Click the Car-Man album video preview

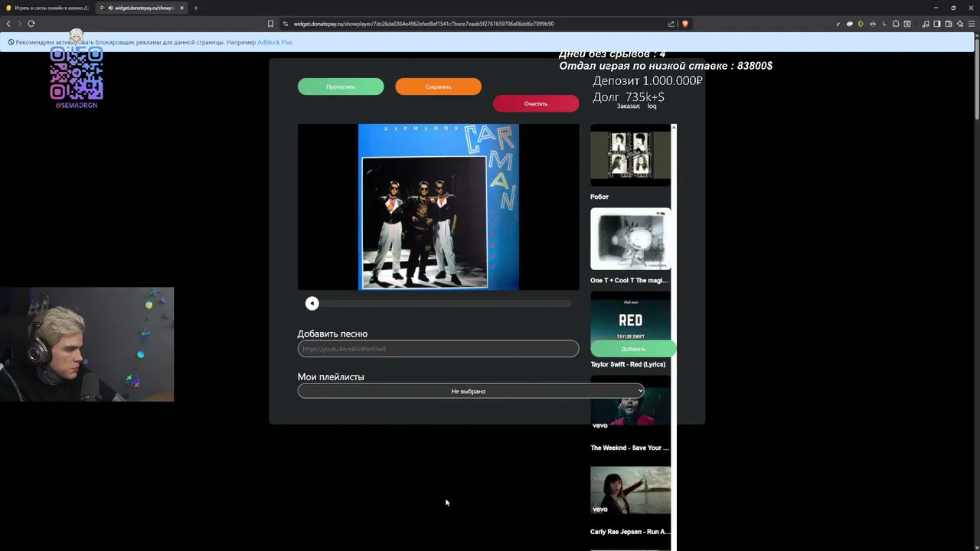point(438,207)
